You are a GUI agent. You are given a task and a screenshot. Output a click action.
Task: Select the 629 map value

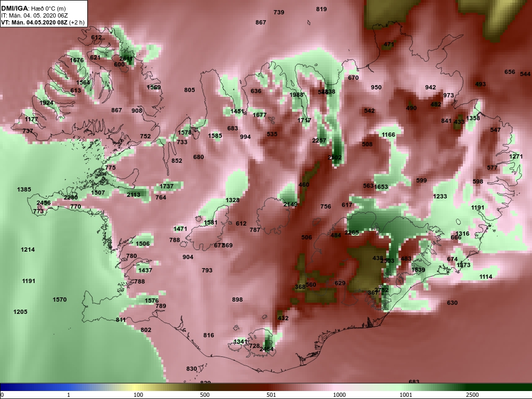(x=340, y=283)
